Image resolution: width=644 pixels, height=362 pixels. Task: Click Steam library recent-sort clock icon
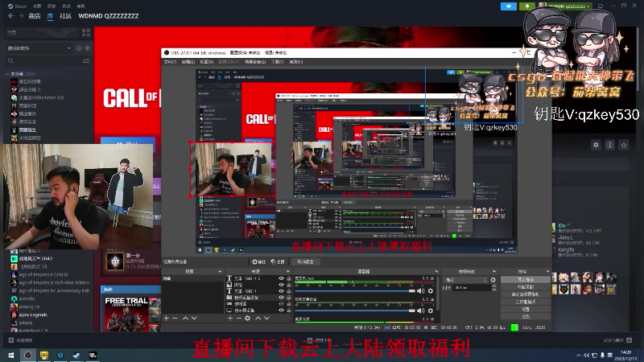(79, 48)
